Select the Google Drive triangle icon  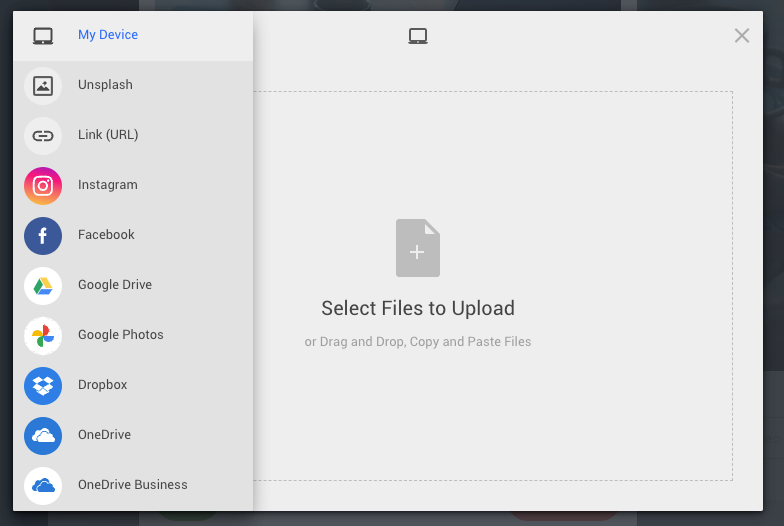click(43, 285)
